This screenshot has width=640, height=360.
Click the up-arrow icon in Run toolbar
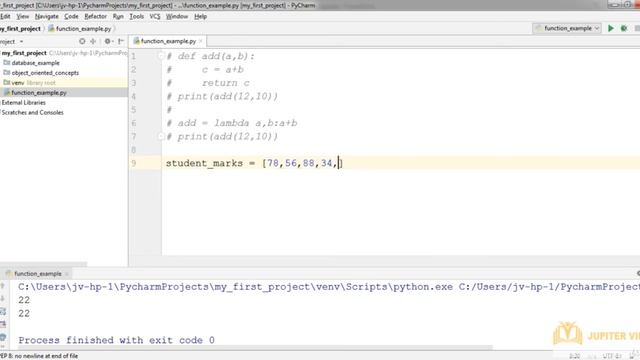(x=3, y=286)
